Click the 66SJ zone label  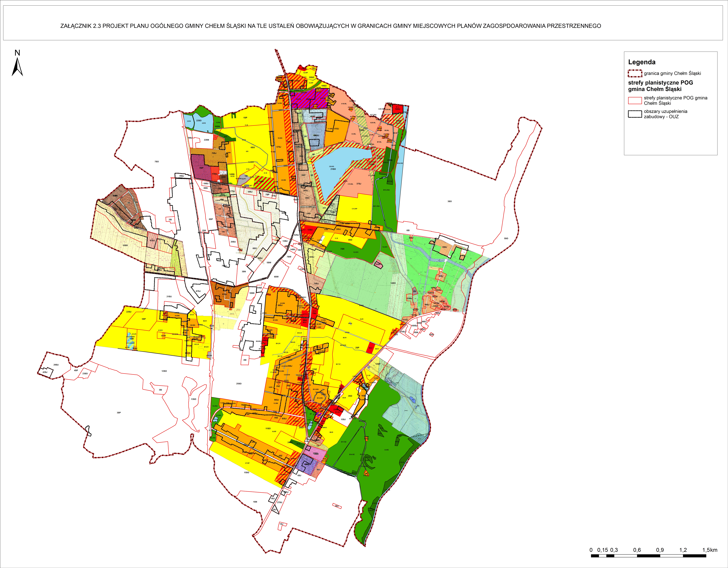260,258
